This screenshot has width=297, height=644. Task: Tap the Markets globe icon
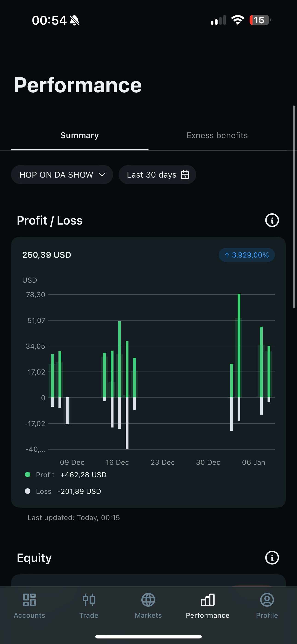148,600
